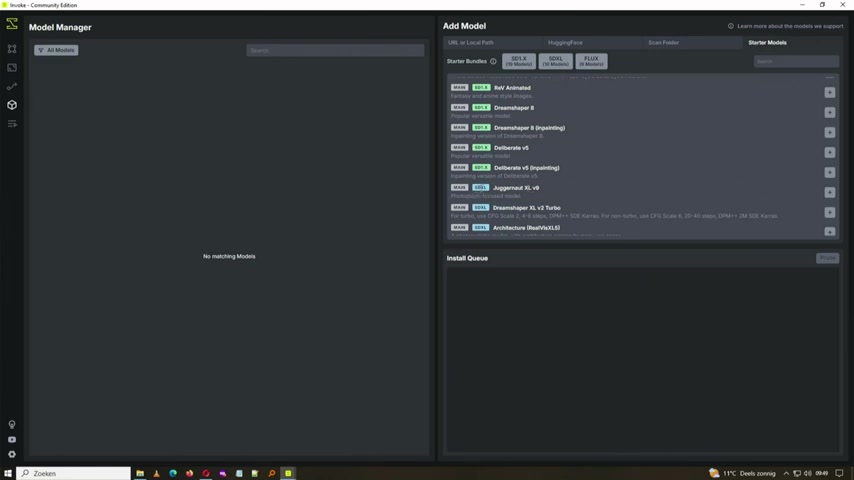Open the settings gear in the sidebar
Viewport: 854px width, 480px height.
tap(12, 454)
